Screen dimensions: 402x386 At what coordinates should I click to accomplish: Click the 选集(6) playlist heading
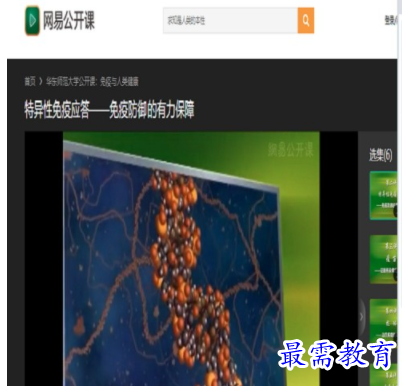(380, 155)
